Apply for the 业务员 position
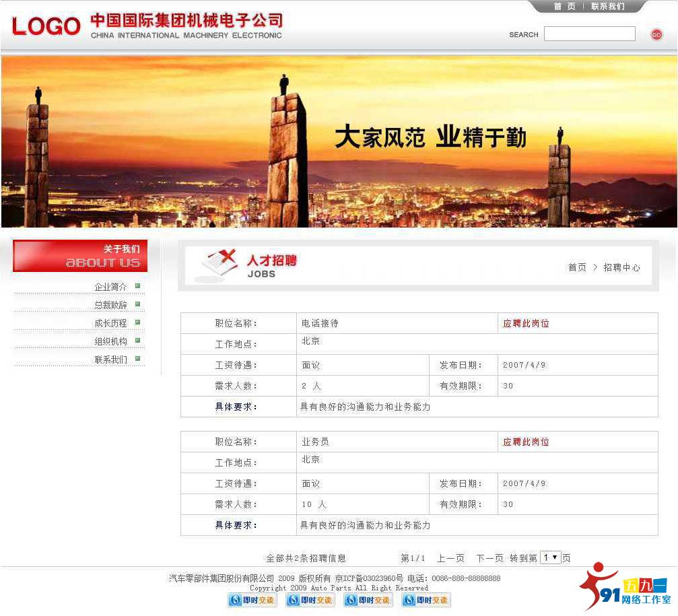The width and height of the screenshot is (678, 616). point(526,442)
